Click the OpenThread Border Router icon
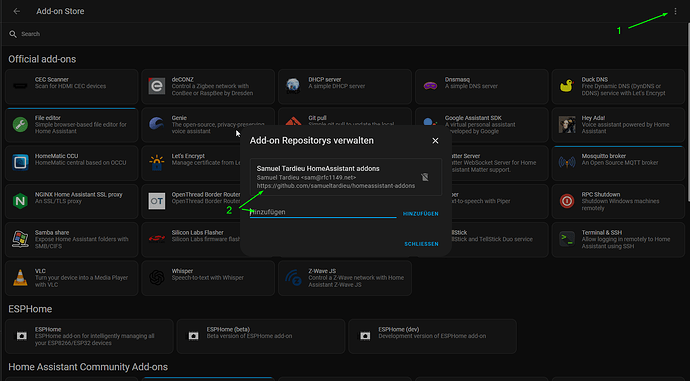This screenshot has height=381, width=690. click(157, 201)
